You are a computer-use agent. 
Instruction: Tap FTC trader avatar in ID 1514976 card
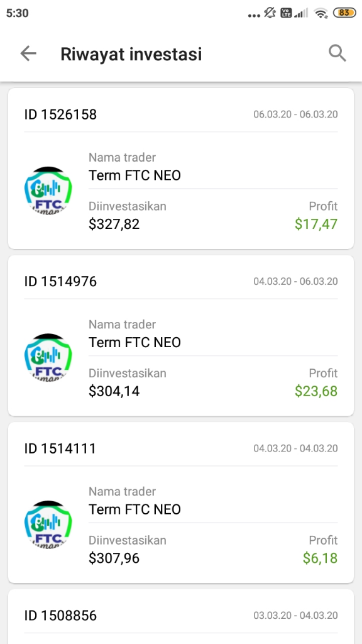(48, 358)
